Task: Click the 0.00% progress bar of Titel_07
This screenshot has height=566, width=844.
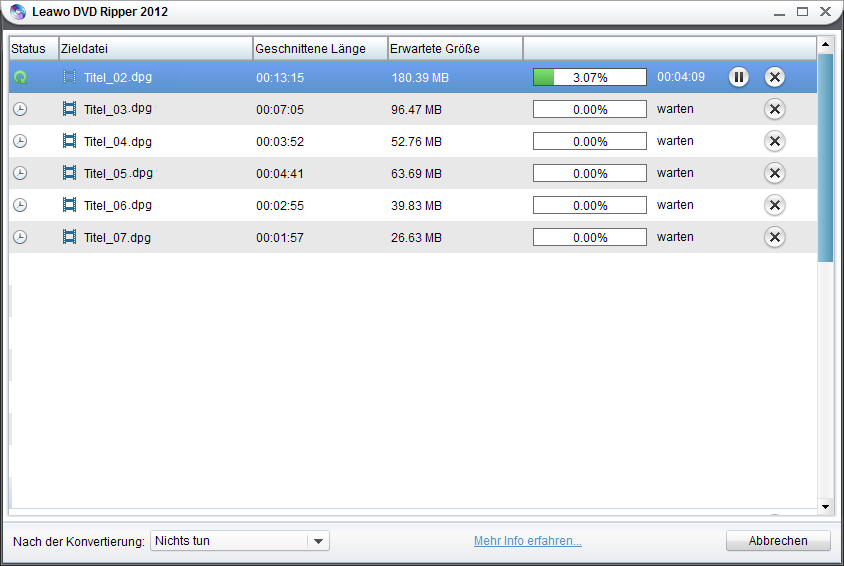Action: click(590, 237)
